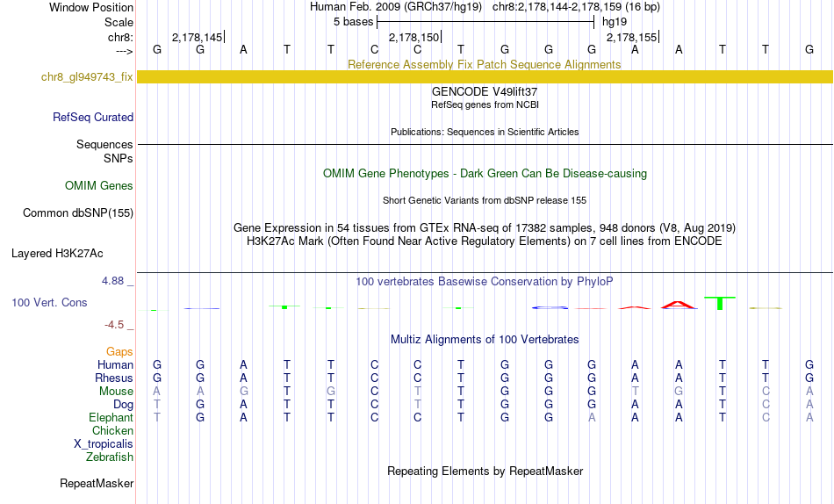834x504 pixels.
Task: Click the SNPs track label
Action: [119, 159]
